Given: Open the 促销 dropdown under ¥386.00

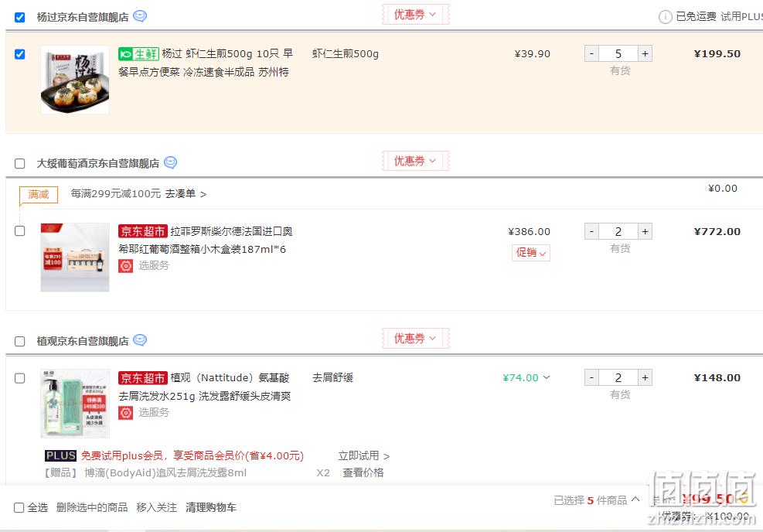Looking at the screenshot, I should tap(531, 253).
